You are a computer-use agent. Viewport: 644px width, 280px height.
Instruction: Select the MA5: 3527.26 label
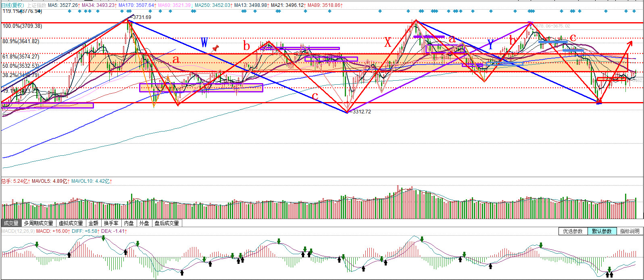(64, 5)
